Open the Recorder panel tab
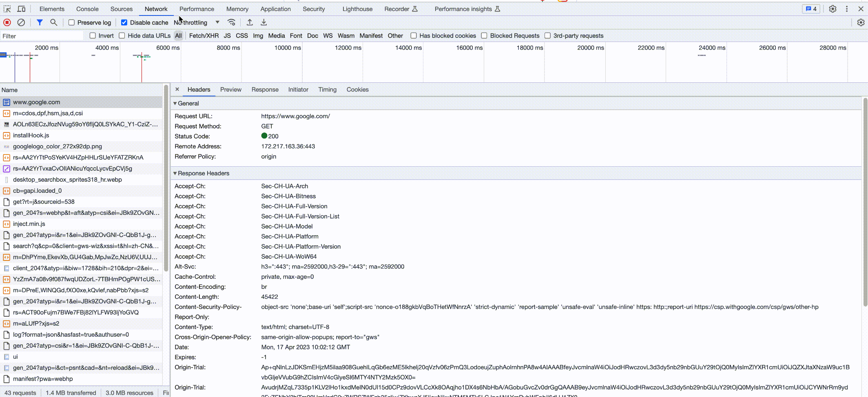This screenshot has height=397, width=868. coord(401,9)
